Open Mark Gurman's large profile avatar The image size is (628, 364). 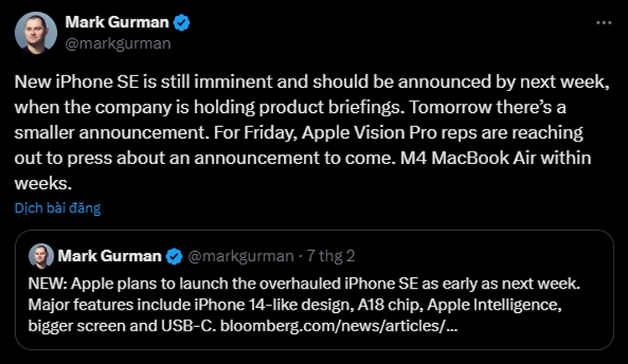(x=36, y=33)
